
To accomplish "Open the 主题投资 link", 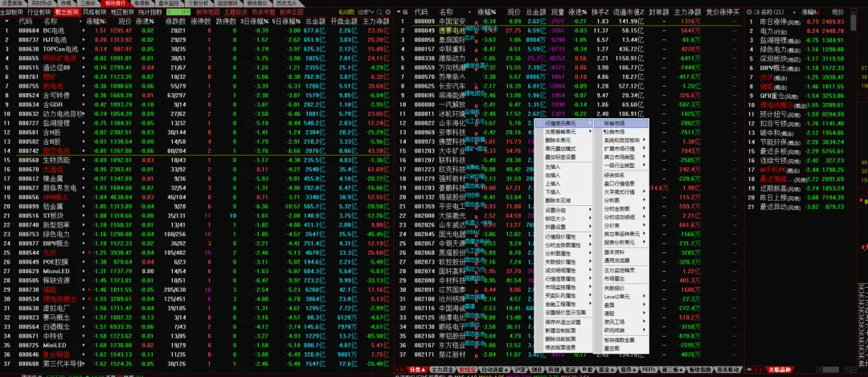I will click(x=235, y=11).
